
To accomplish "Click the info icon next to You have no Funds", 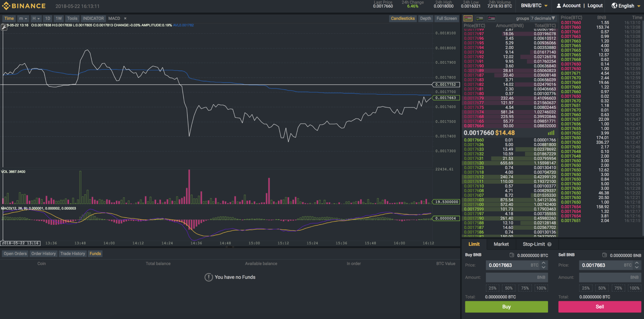I will 209,277.
